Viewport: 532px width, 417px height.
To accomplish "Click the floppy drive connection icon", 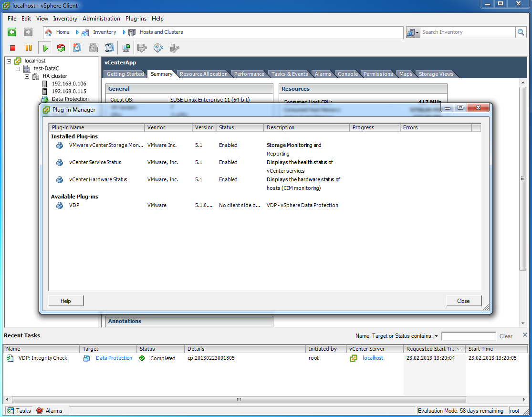I will point(142,48).
